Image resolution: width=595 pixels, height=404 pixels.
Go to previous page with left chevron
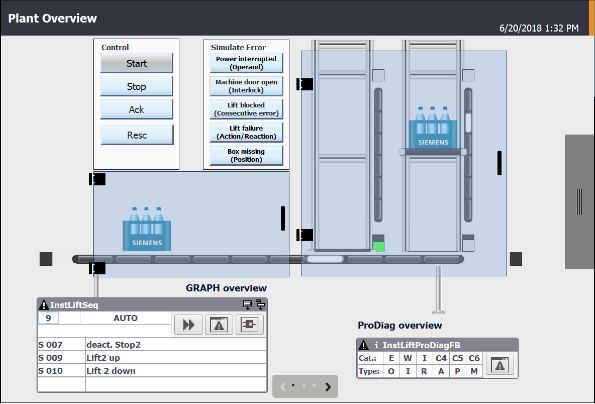[283, 387]
